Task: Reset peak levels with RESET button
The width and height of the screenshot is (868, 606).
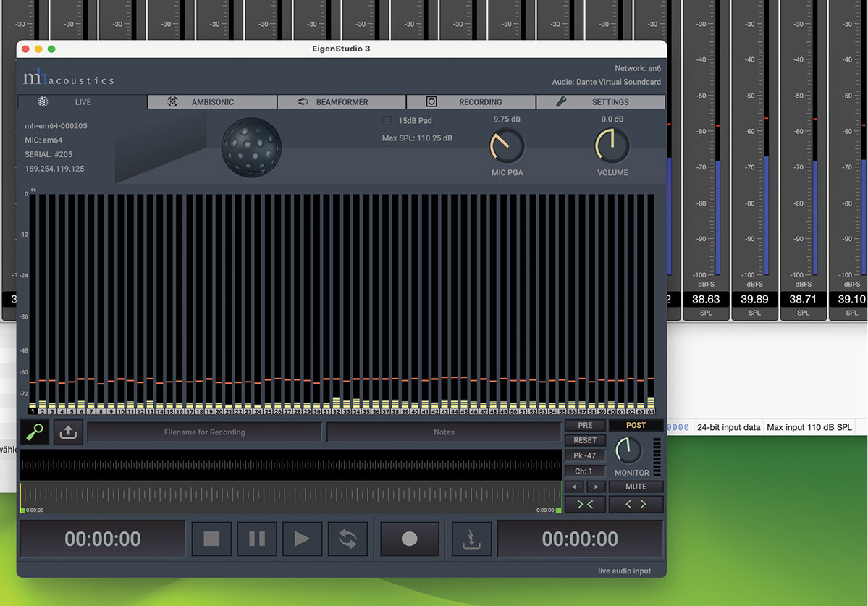Action: 585,440
